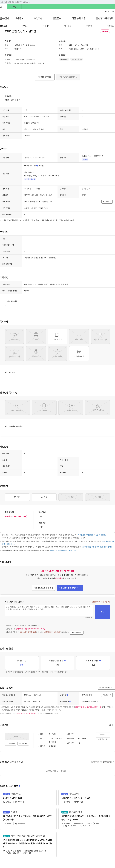Image resolution: width=115 pixels, height=868 pixels.
Task: Switch to the 우대사항 tab
Action: 46,26
